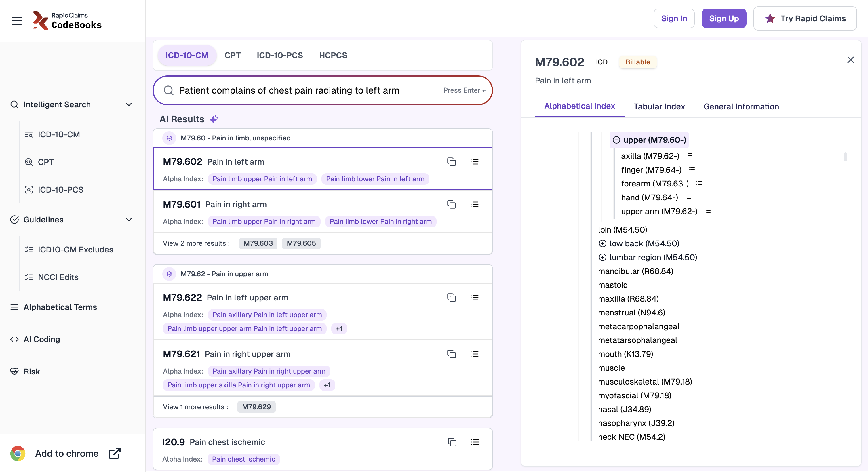Copy code M79.602 using copy icon

tap(451, 162)
